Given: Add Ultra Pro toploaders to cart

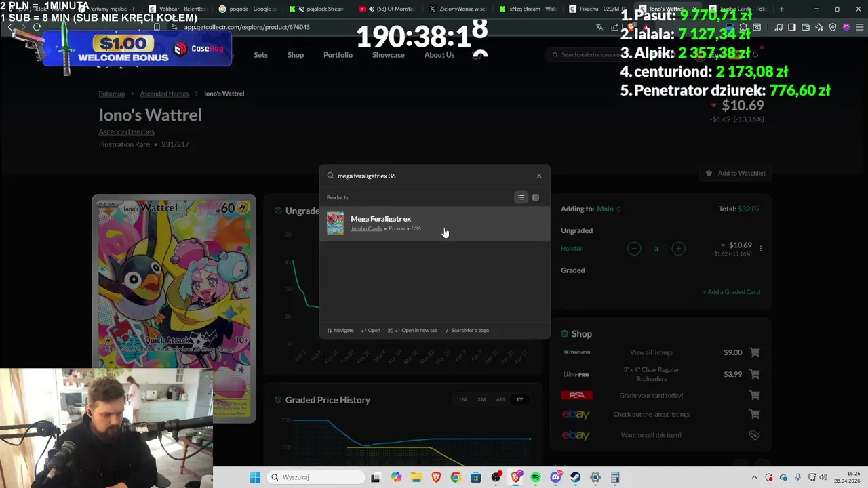Looking at the screenshot, I should [x=755, y=374].
